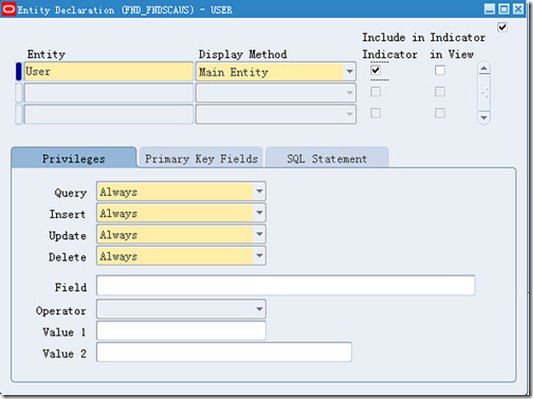This screenshot has width=533, height=399.
Task: Toggle Indicator in View in the second entity row
Action: (440, 92)
